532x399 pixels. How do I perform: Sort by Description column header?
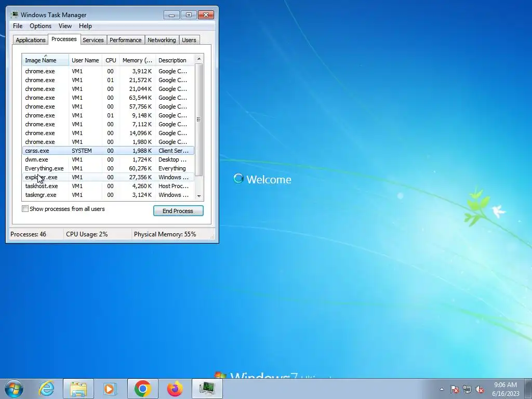175,60
